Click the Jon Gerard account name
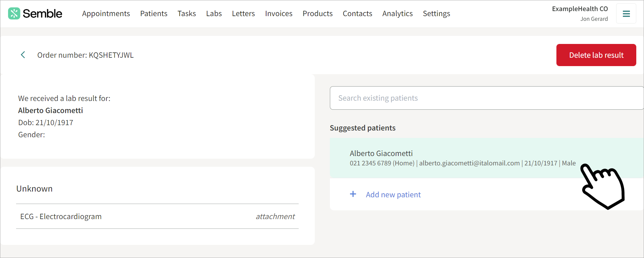Image resolution: width=644 pixels, height=258 pixels. click(x=594, y=19)
